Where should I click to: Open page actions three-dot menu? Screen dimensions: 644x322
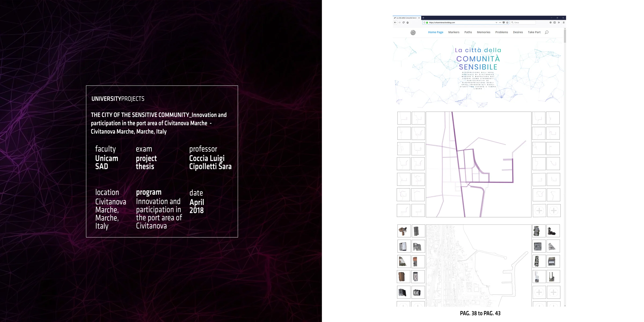(500, 23)
